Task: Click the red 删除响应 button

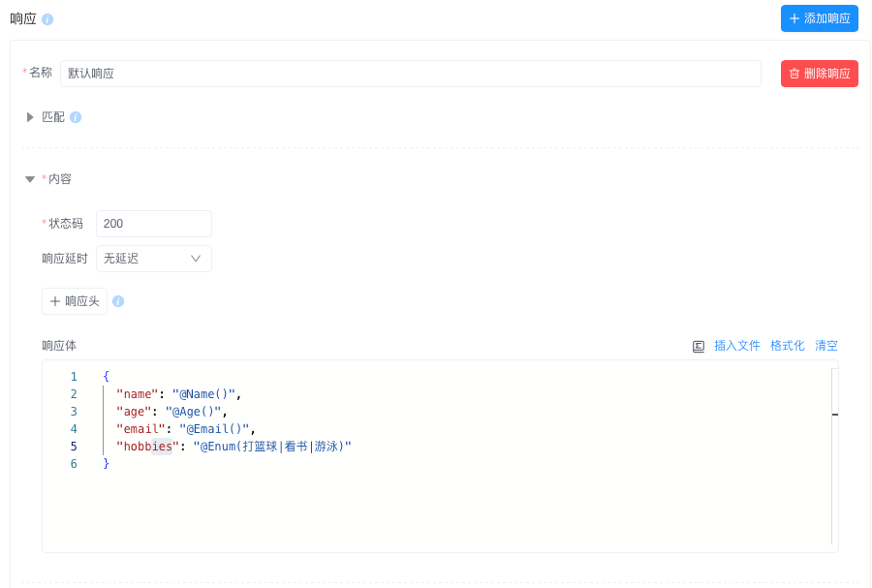Action: click(819, 74)
